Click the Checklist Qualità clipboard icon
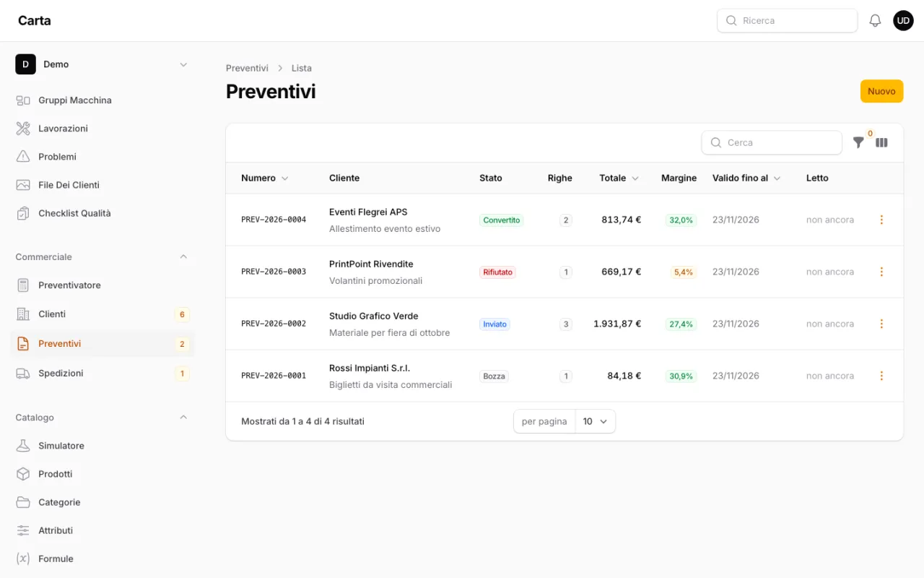This screenshot has height=578, width=924. pyautogui.click(x=23, y=213)
